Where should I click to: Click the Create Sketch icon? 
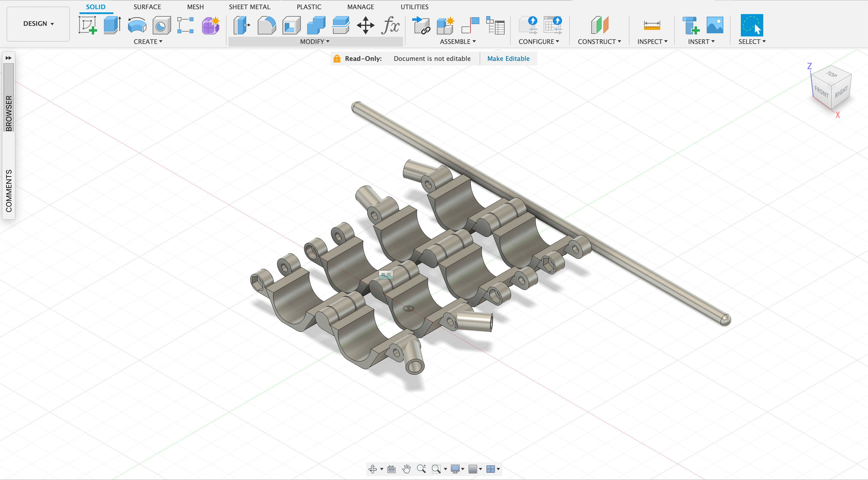click(x=88, y=25)
